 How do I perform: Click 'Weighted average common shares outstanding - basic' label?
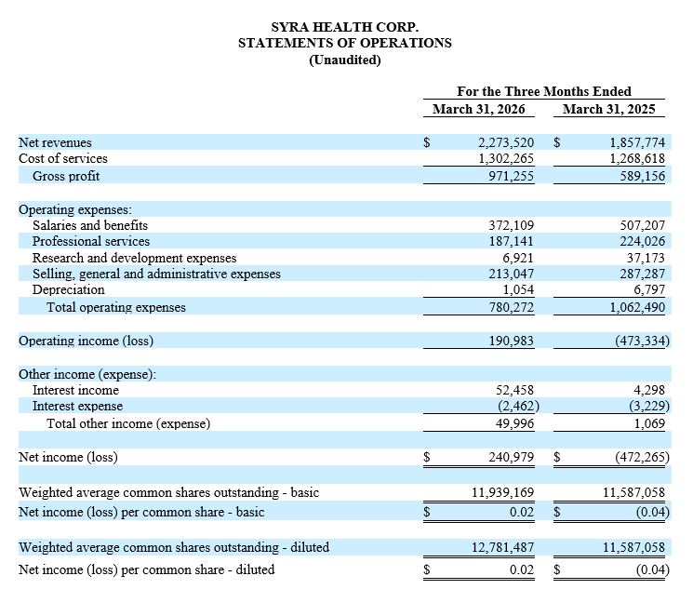coord(168,492)
